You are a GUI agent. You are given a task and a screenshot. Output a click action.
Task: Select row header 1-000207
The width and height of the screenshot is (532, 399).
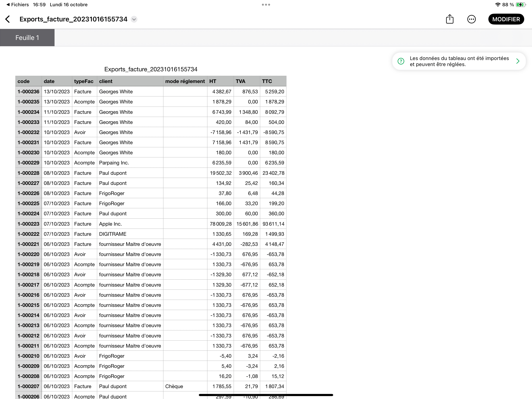point(29,386)
